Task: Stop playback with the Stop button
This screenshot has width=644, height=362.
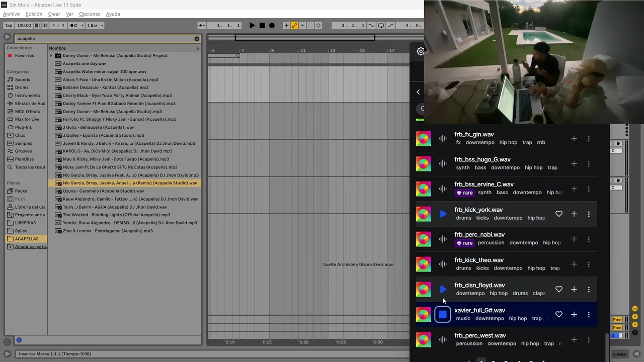Action: tap(262, 26)
